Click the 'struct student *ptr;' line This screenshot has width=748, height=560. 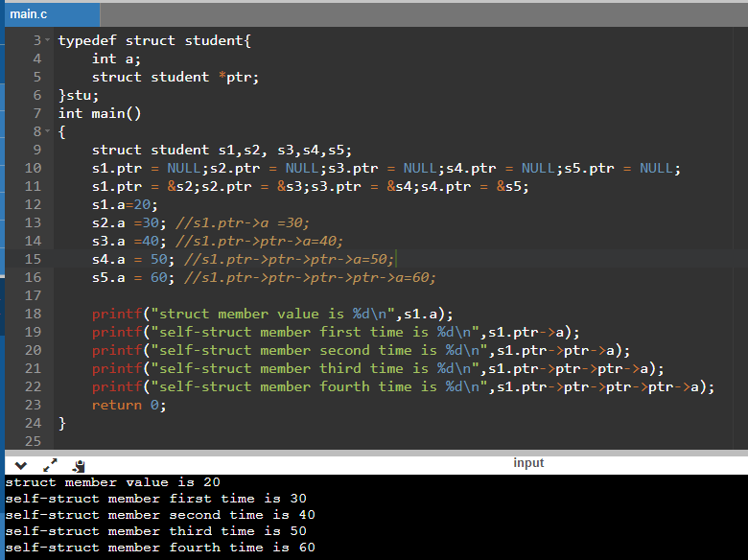[175, 77]
